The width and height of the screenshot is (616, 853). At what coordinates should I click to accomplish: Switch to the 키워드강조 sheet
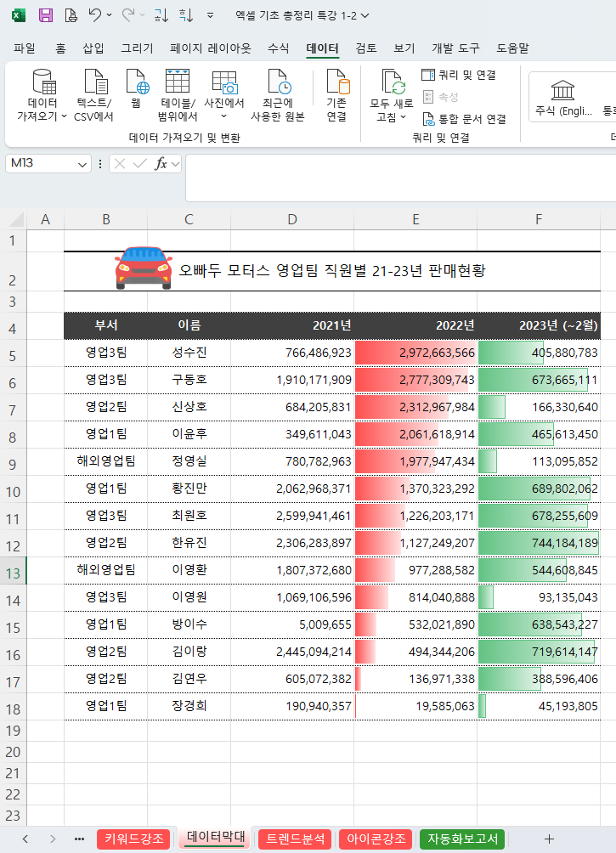[134, 839]
